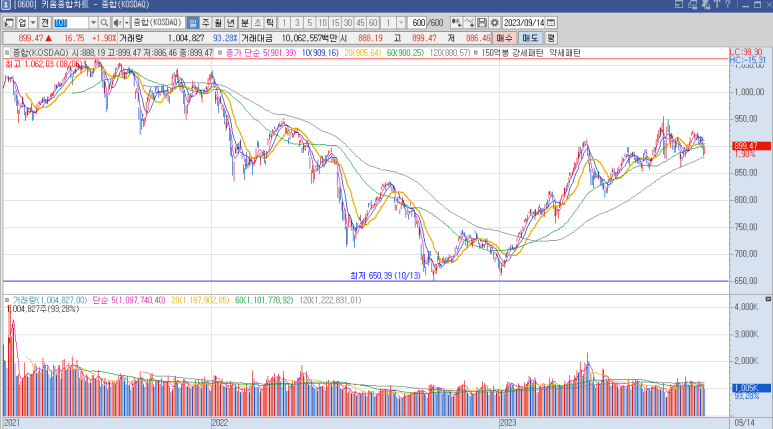Select interval 3 button
773x429 pixels.
click(297, 23)
